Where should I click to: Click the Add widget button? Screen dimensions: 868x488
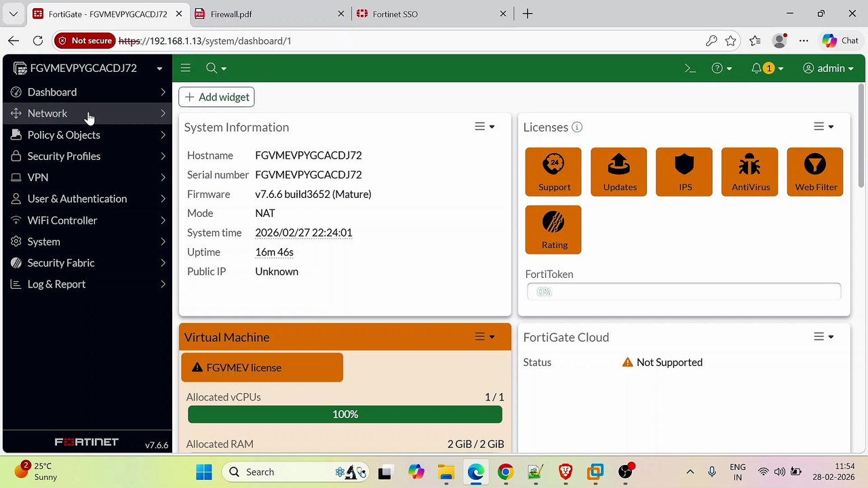click(x=217, y=97)
